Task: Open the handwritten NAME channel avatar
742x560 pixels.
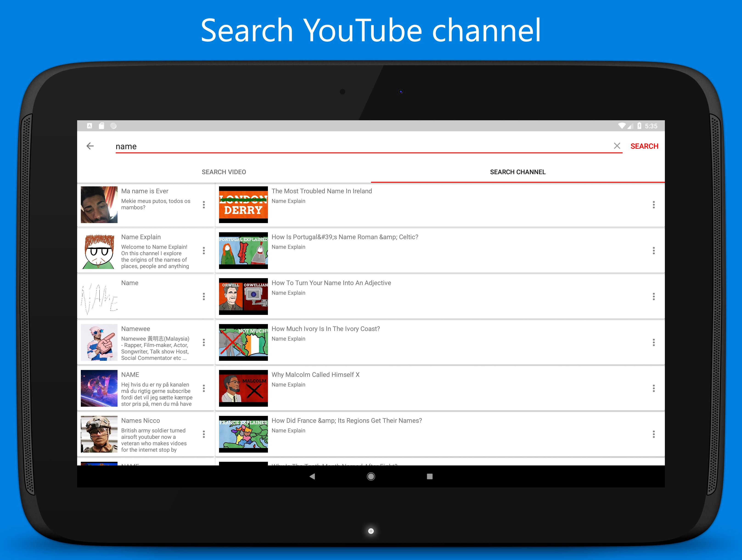Action: click(x=99, y=297)
